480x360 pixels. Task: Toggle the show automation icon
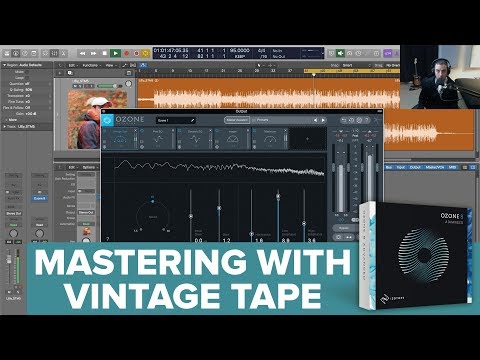125,65
